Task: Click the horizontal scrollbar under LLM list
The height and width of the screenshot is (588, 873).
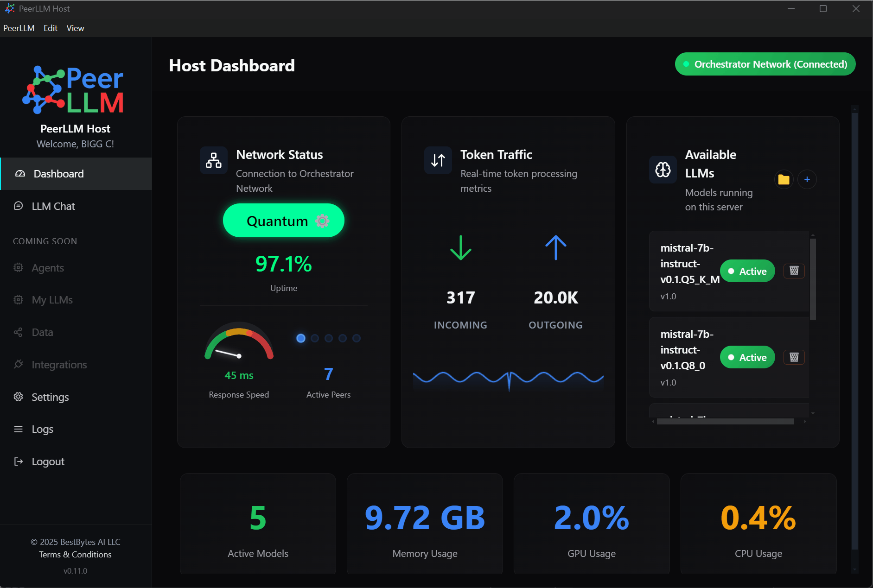Action: (725, 421)
